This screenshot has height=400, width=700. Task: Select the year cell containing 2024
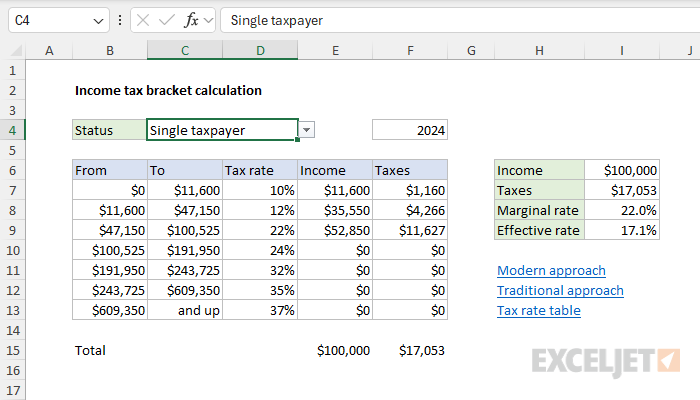point(410,130)
